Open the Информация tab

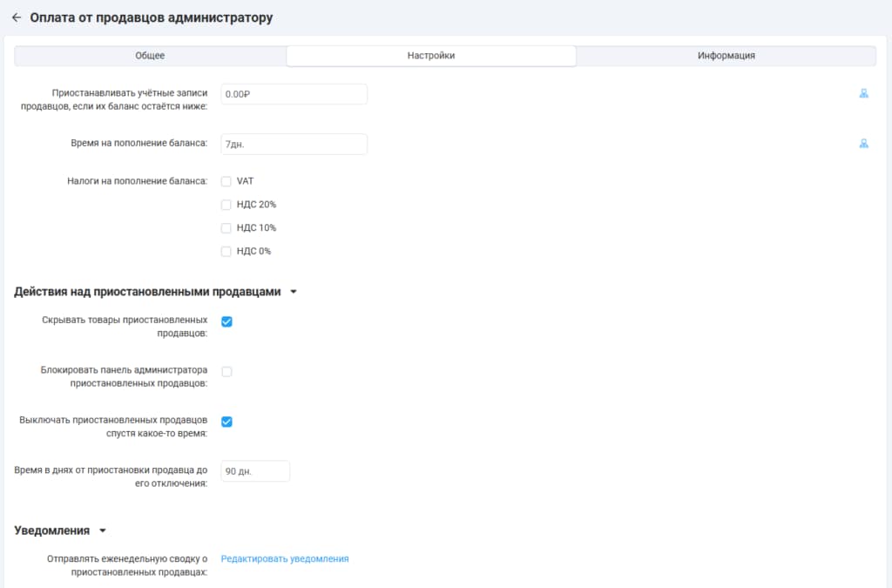[726, 56]
